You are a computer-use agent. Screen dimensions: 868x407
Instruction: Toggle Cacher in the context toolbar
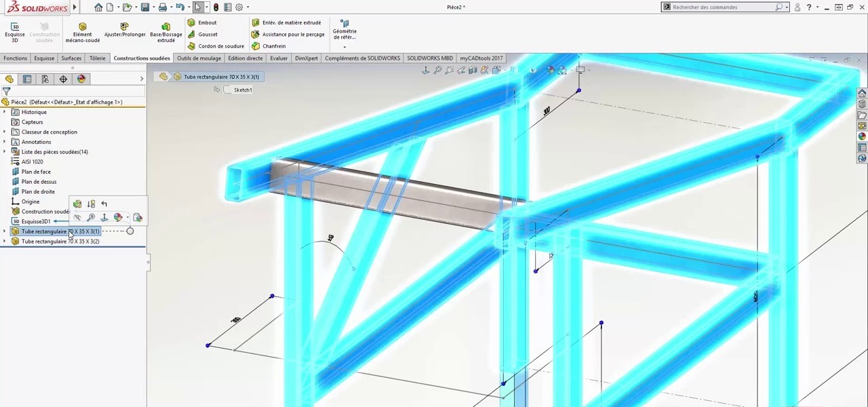click(77, 217)
